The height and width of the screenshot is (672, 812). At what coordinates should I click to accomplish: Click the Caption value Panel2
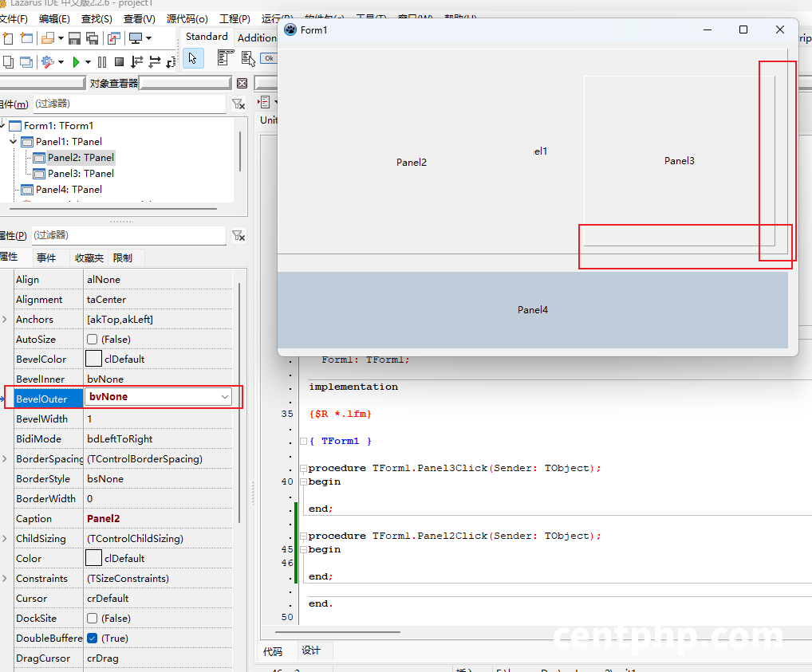point(103,519)
